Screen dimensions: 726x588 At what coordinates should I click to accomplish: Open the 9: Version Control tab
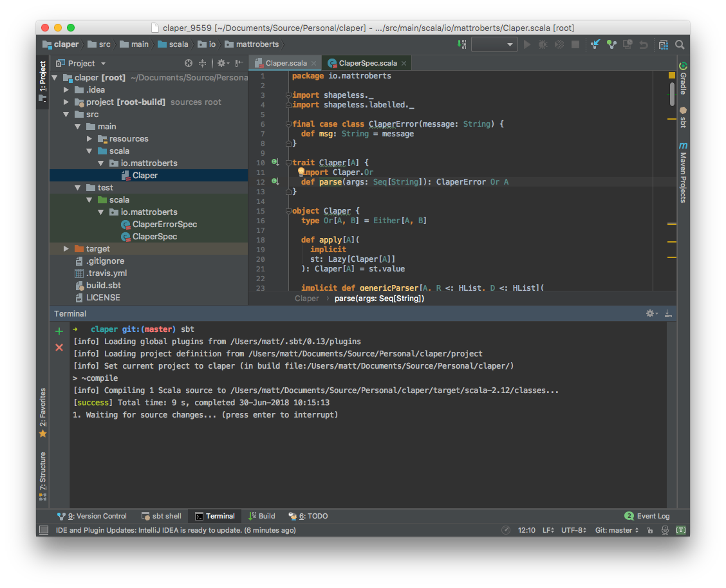click(x=91, y=517)
